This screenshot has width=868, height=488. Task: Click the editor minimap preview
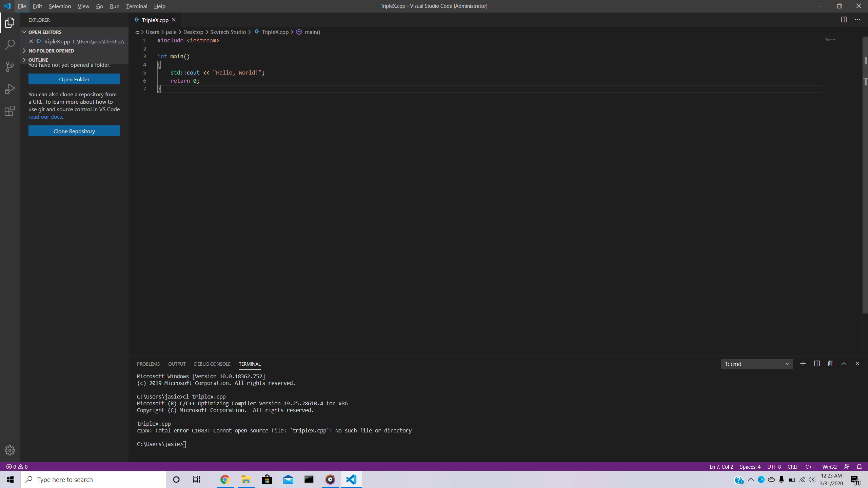[843, 39]
